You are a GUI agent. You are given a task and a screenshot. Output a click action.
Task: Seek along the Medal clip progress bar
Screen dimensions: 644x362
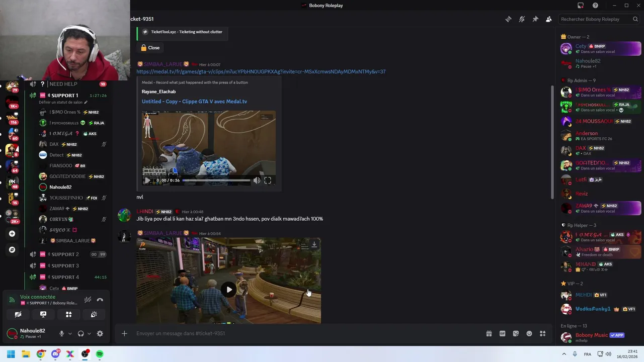coord(216,180)
